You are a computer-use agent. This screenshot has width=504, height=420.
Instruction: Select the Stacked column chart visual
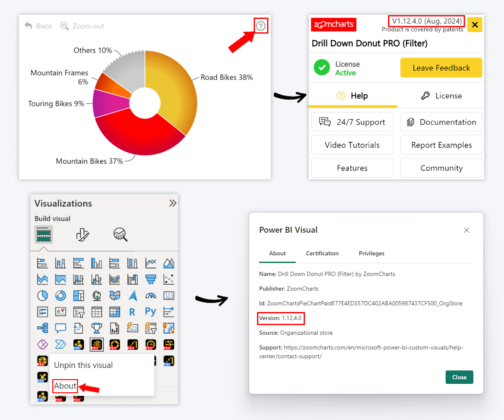click(x=60, y=263)
